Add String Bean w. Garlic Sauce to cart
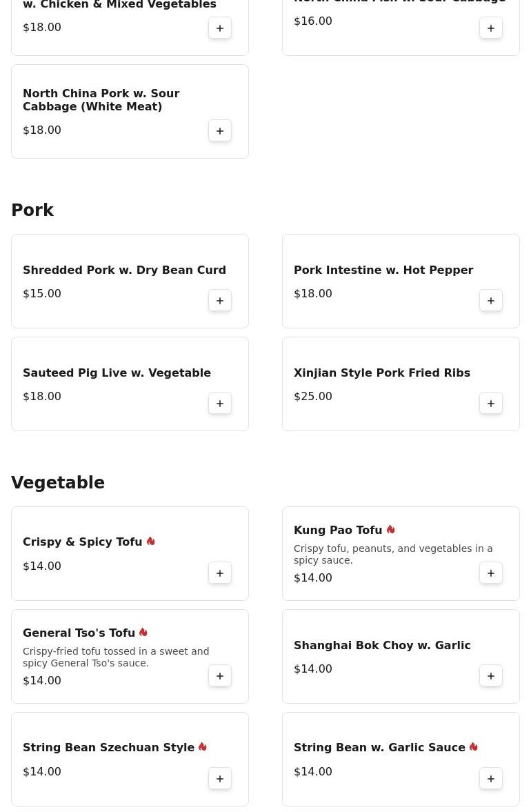 [491, 779]
